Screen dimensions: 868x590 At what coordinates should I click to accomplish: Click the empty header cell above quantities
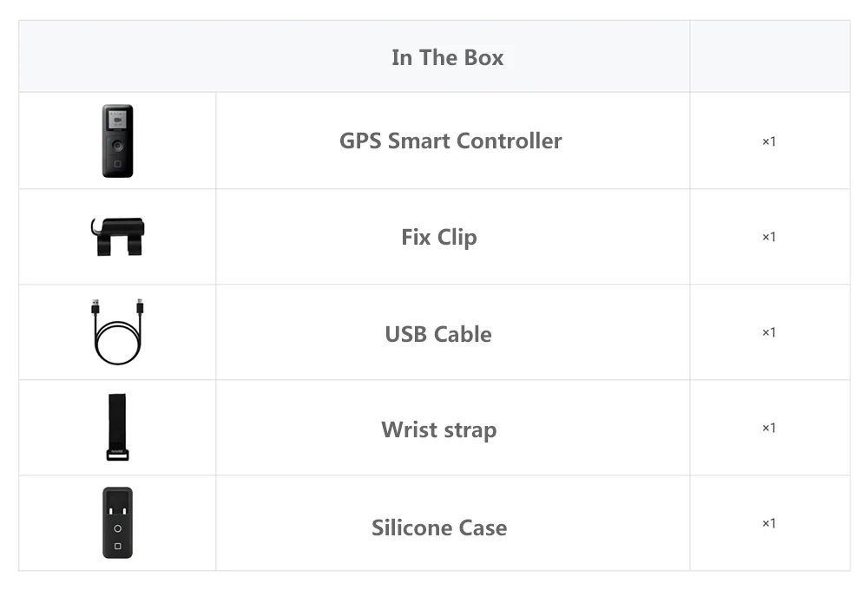click(x=770, y=56)
